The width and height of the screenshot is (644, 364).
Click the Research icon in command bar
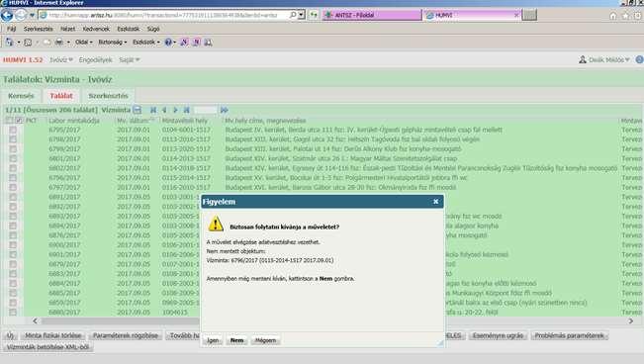point(208,42)
